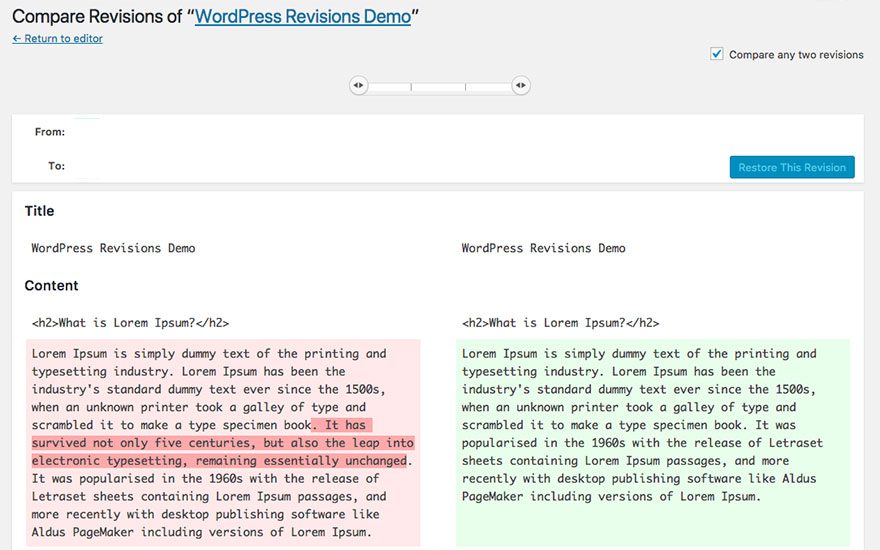Click the dark red highlighted deleted sentence
880x550 pixels.
(x=220, y=443)
